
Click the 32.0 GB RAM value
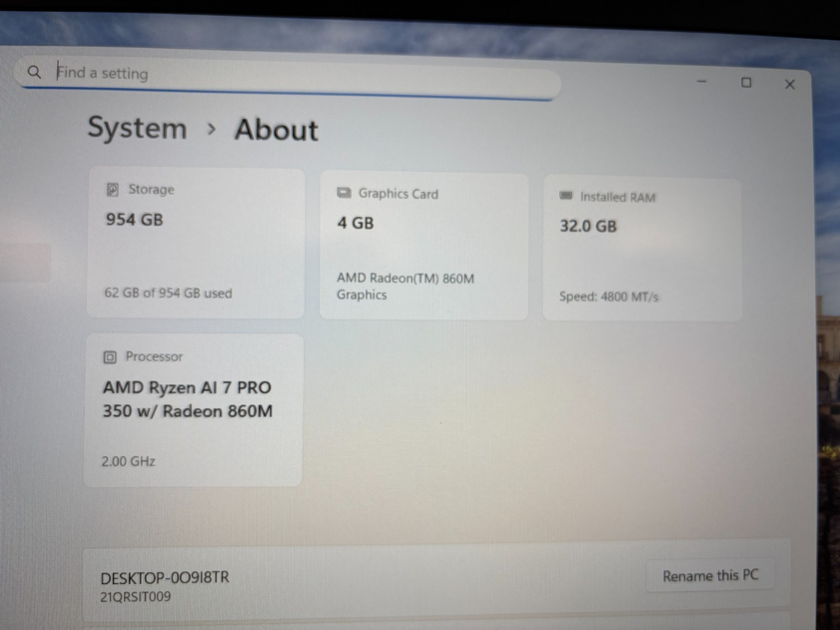pyautogui.click(x=588, y=226)
